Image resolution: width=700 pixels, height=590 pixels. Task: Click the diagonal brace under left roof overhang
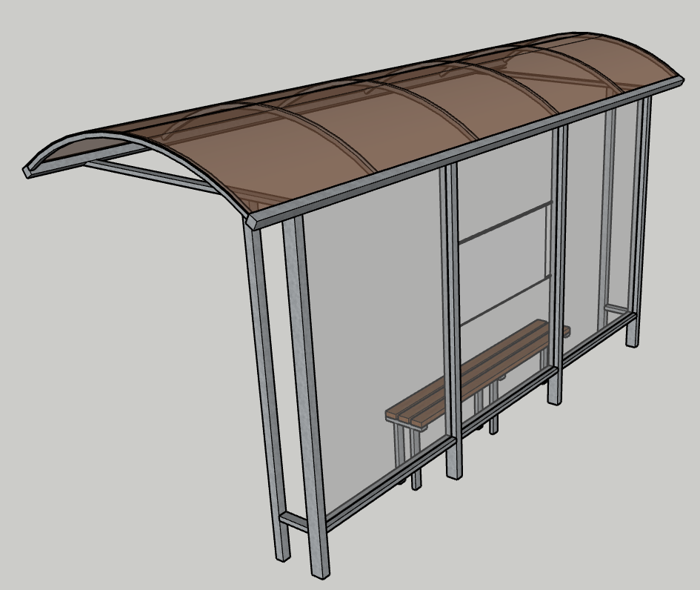[150, 176]
